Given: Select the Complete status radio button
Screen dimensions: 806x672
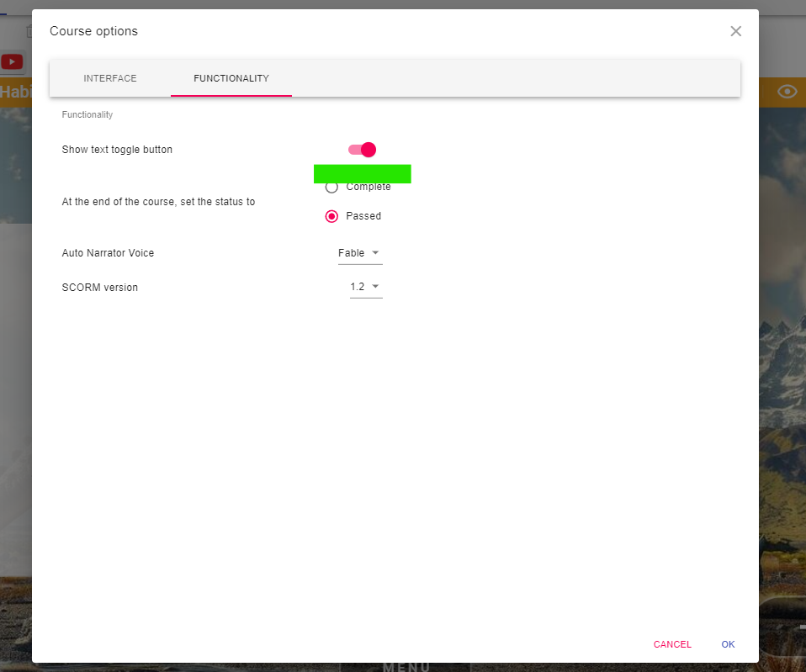Looking at the screenshot, I should coord(331,187).
